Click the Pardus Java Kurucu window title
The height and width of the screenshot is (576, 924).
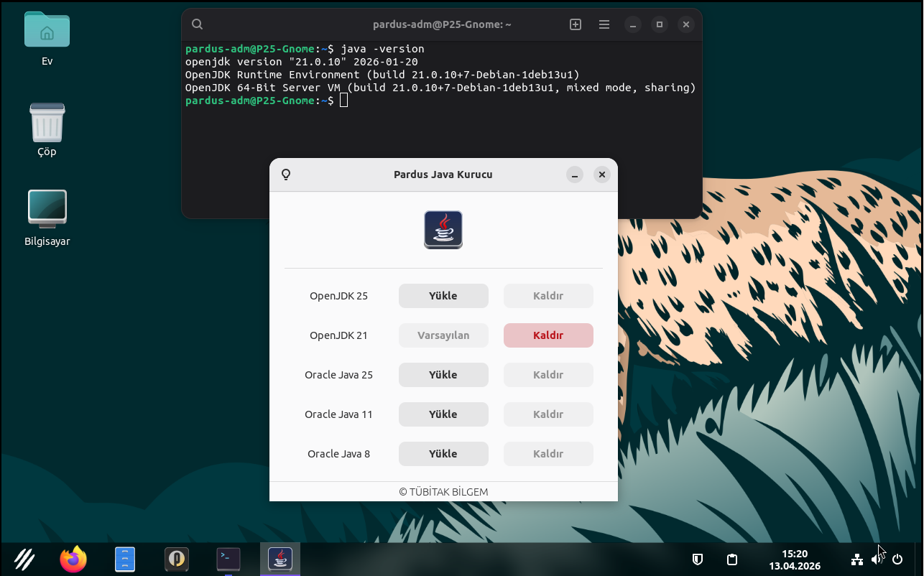[443, 175]
